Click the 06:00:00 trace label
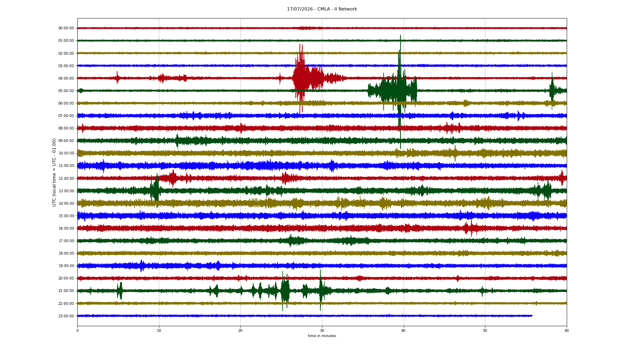The width and height of the screenshot is (644, 362). tap(66, 103)
